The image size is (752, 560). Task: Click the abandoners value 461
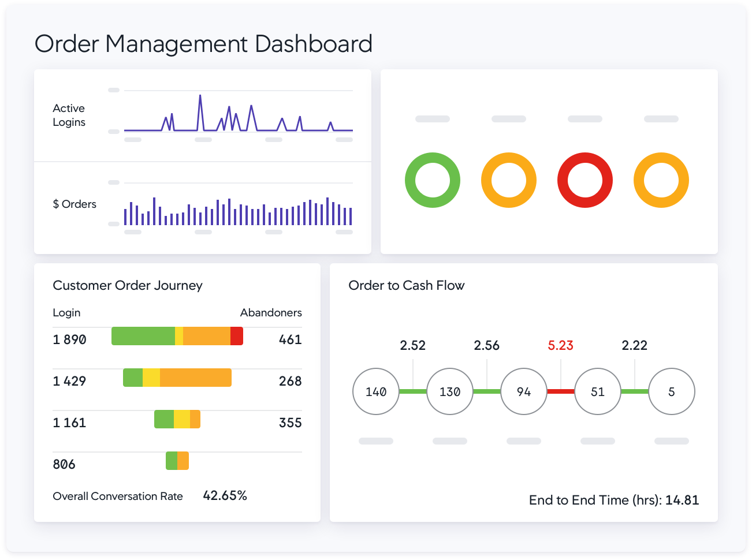[291, 339]
